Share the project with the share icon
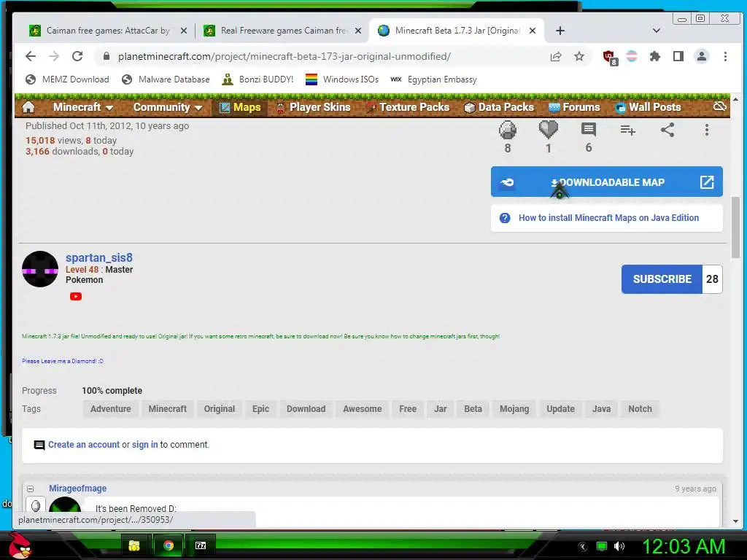Image resolution: width=747 pixels, height=560 pixels. click(667, 130)
